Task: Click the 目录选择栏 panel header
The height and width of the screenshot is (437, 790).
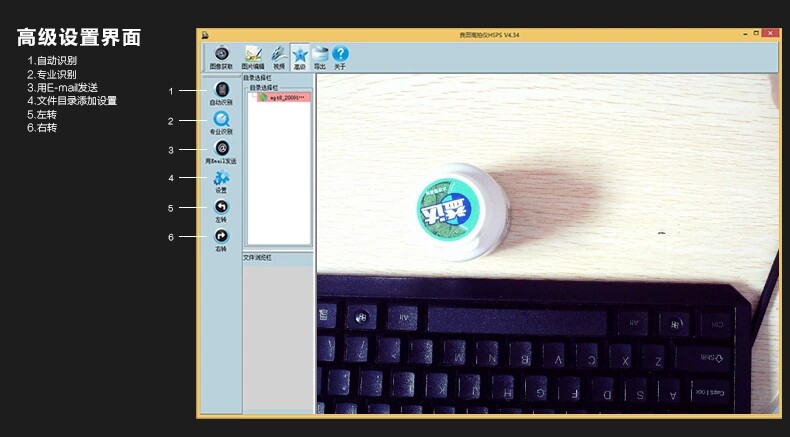Action: [257, 78]
